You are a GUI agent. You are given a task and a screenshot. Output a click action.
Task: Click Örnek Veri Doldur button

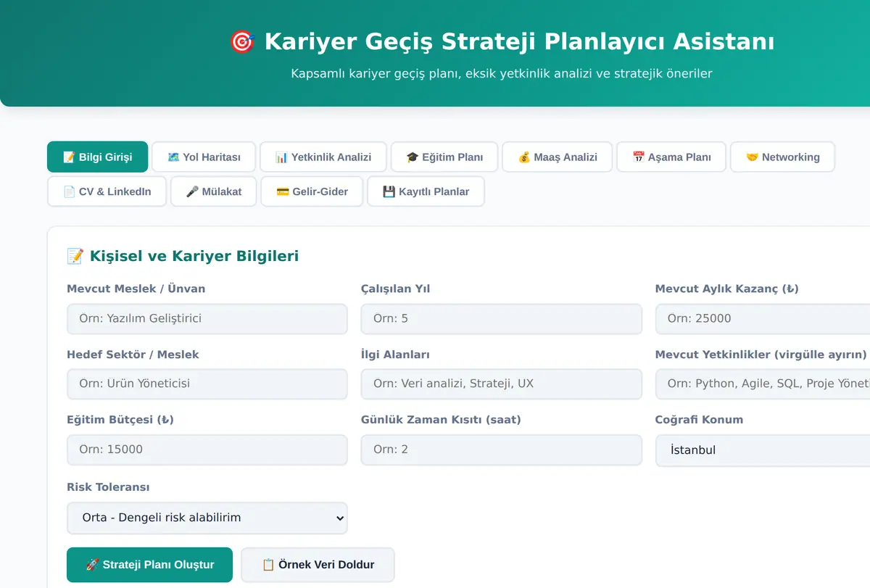(x=318, y=565)
